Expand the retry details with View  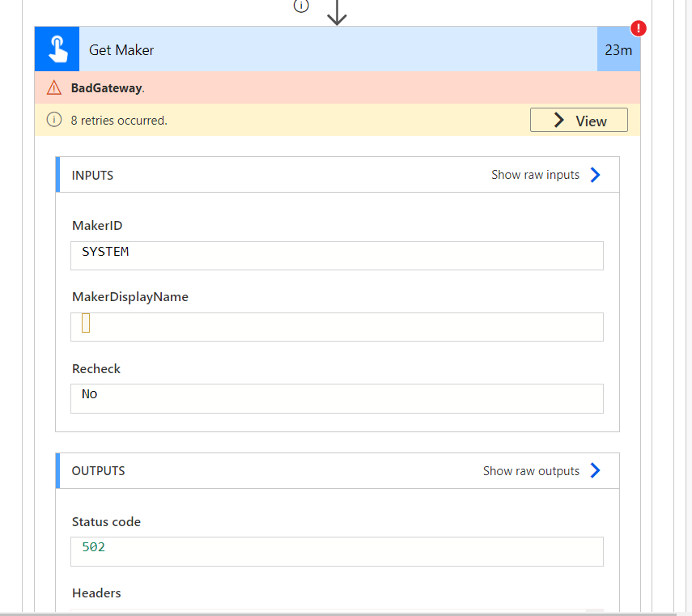click(x=579, y=119)
